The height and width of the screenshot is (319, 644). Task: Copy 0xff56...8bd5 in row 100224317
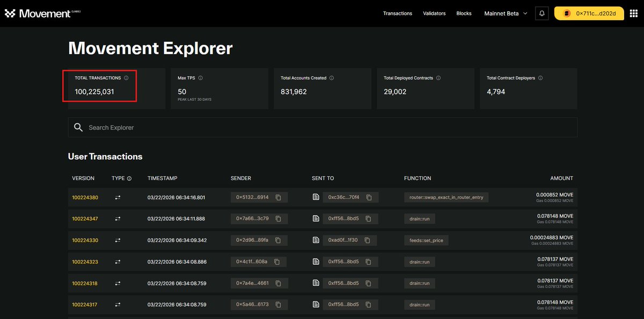[x=369, y=305]
